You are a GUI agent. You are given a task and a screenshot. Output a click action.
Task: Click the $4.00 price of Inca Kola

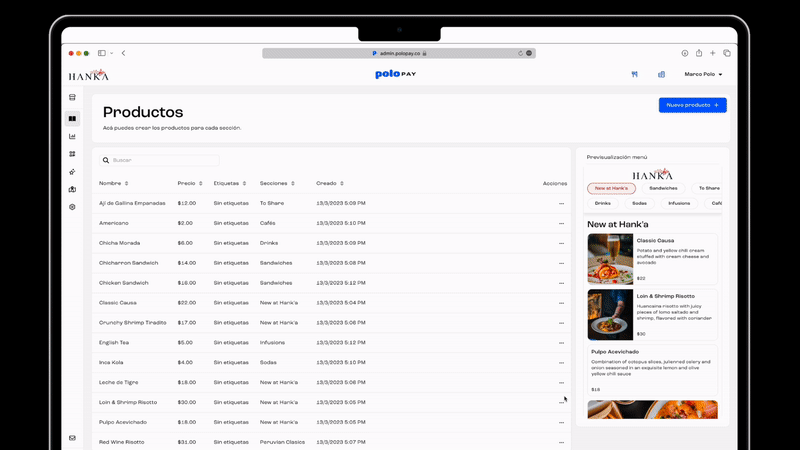[185, 363]
